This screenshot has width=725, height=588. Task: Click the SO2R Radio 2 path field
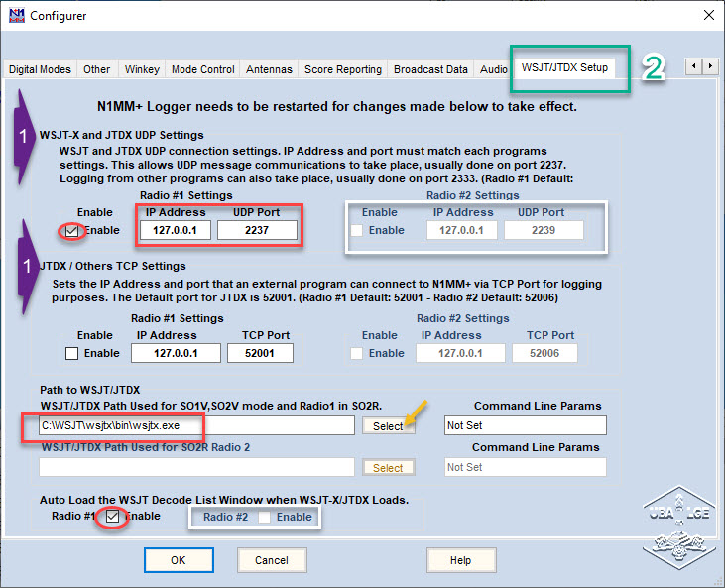(x=196, y=467)
